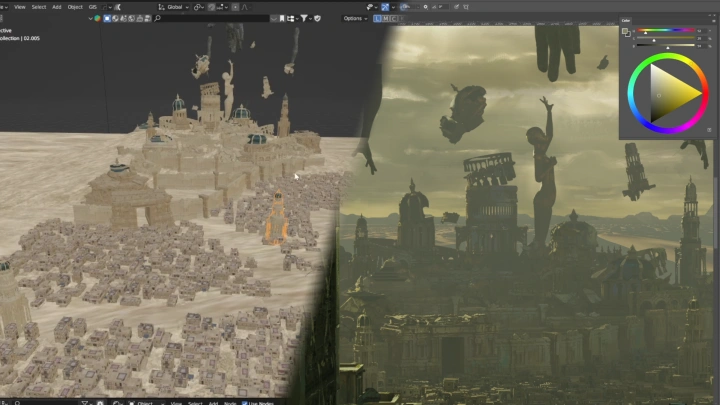
Task: Open the View menu in viewport header
Action: (19, 7)
